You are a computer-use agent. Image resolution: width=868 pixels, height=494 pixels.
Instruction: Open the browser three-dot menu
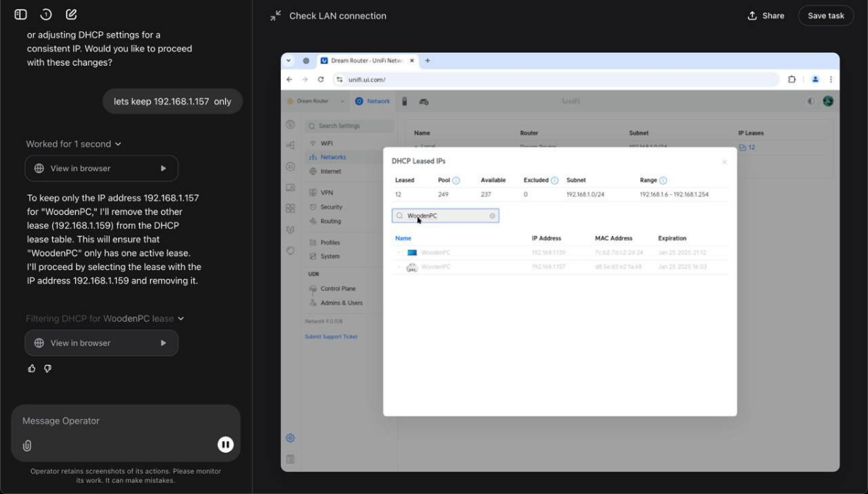click(830, 79)
